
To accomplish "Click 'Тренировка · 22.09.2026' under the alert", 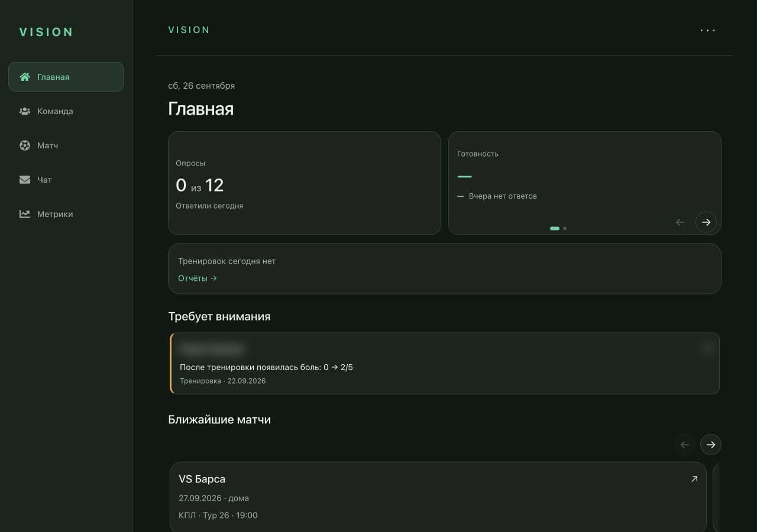I will [x=223, y=381].
